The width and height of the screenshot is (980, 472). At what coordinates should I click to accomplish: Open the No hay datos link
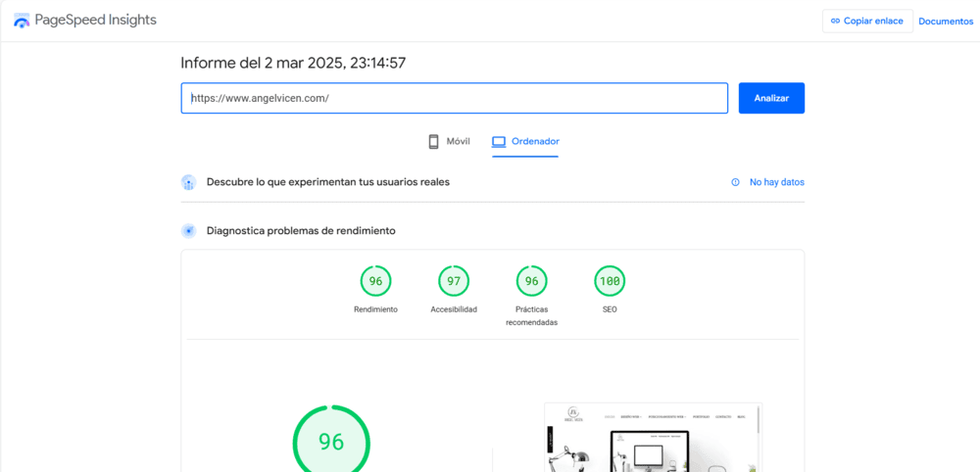click(x=777, y=182)
